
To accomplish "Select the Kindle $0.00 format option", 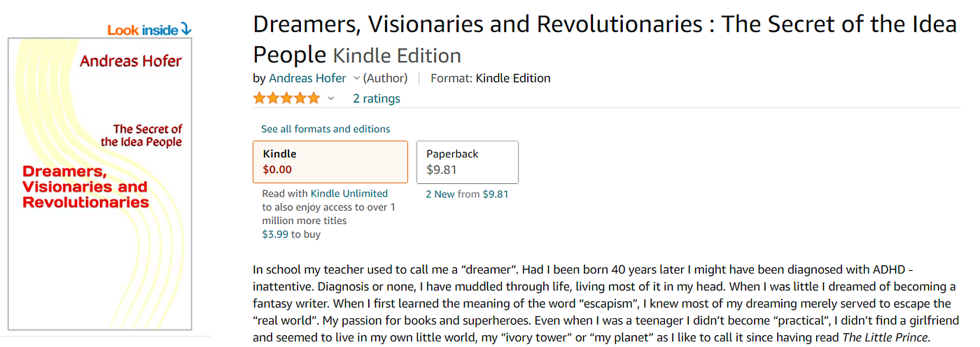I will click(330, 162).
